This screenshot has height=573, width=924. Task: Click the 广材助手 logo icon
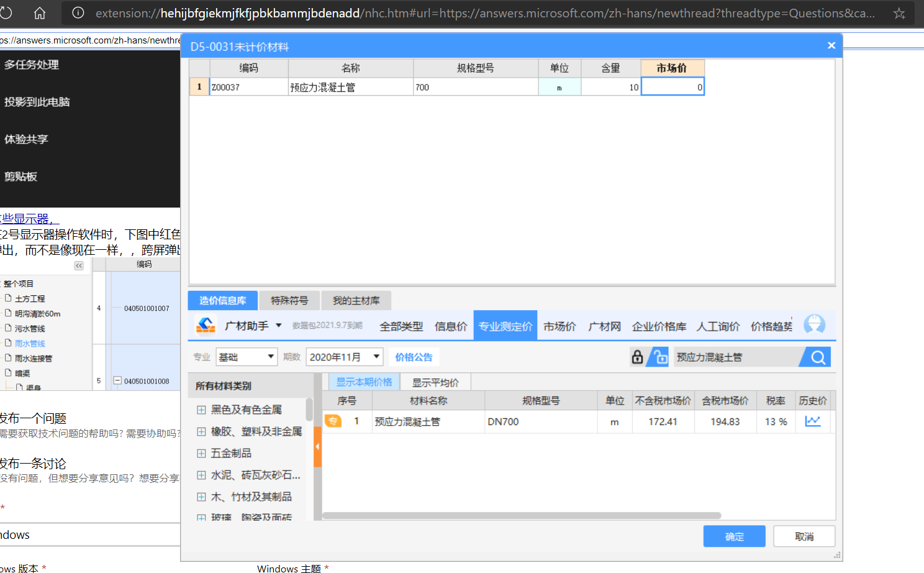[x=206, y=325]
